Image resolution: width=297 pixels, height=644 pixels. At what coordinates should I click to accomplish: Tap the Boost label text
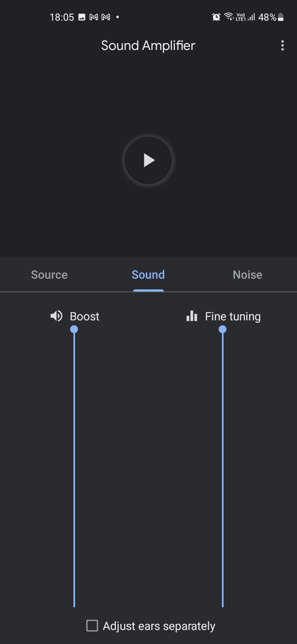tap(85, 317)
